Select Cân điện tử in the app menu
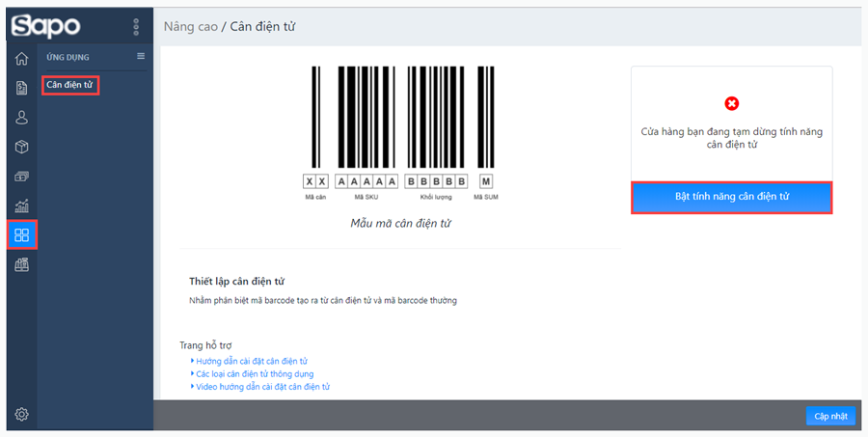This screenshot has width=868, height=437. tap(69, 85)
